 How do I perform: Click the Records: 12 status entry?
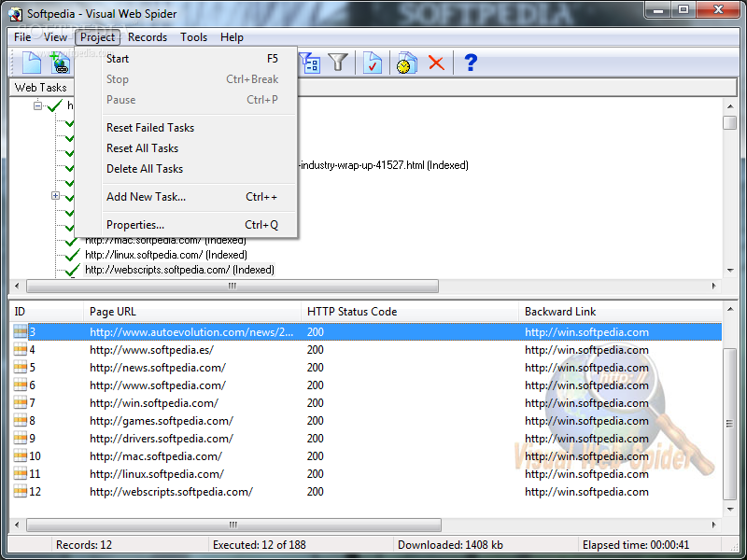[x=83, y=545]
